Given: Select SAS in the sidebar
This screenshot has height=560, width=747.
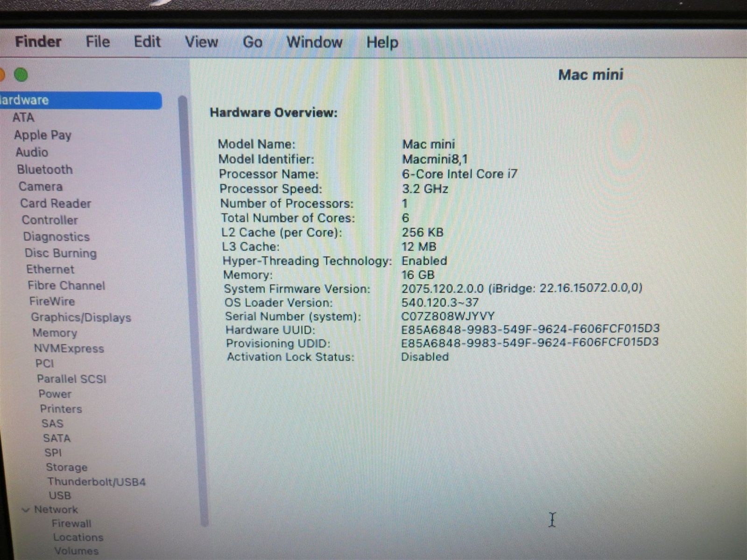Looking at the screenshot, I should point(52,423).
